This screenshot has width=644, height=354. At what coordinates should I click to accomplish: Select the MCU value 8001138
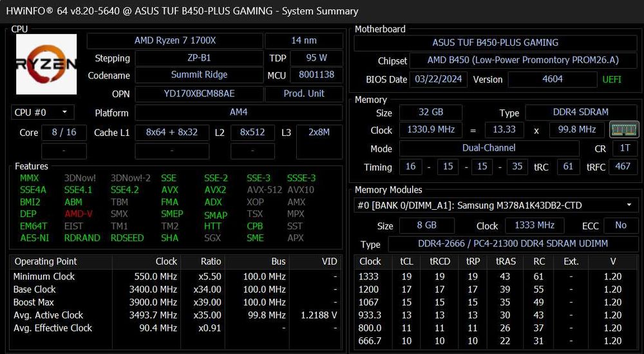pyautogui.click(x=316, y=75)
